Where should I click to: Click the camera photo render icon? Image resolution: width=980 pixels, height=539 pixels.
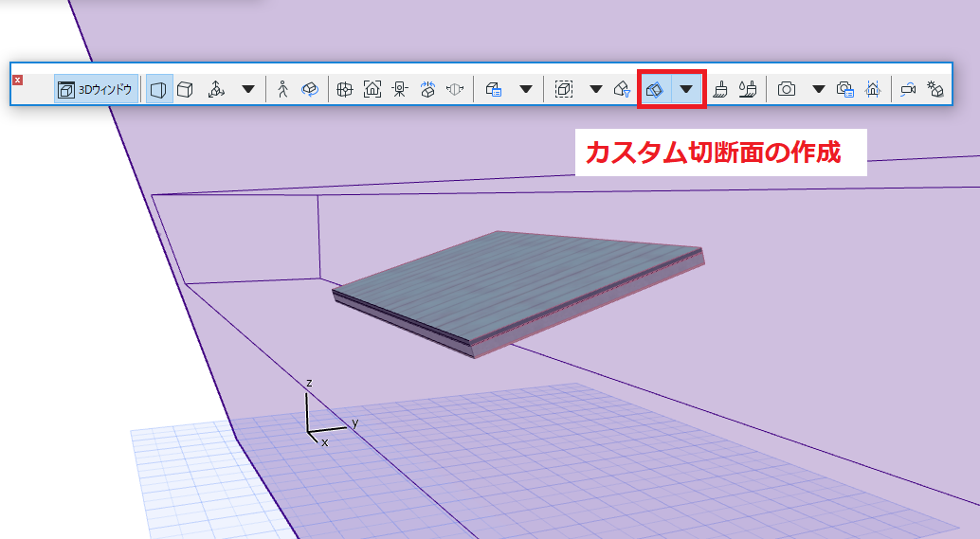click(787, 89)
